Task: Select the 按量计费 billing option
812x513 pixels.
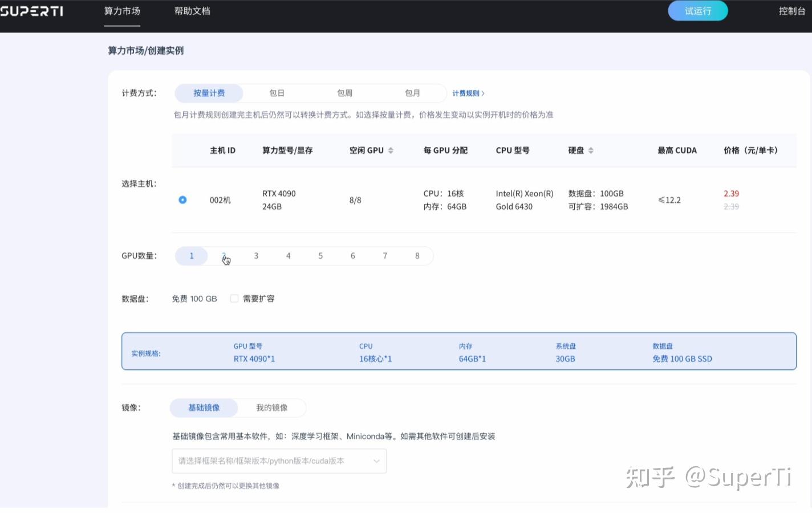Action: click(209, 93)
